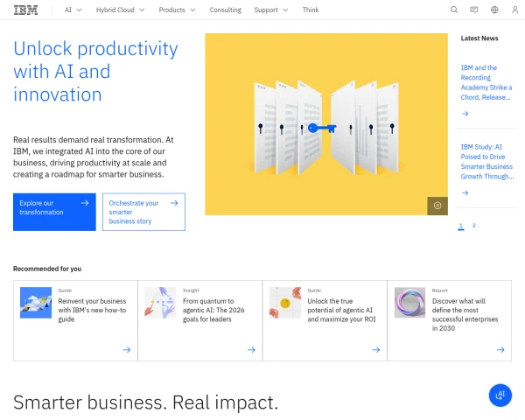The width and height of the screenshot is (525, 420).
Task: Open the search magnifier icon
Action: (454, 10)
